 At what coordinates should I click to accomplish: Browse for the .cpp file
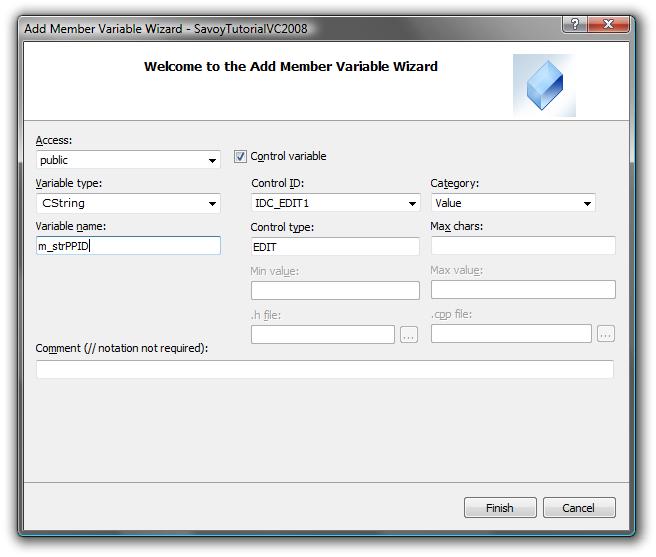tap(606, 334)
